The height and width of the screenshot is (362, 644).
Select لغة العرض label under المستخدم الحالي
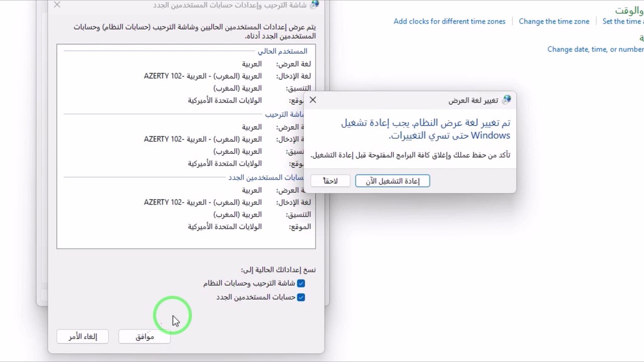[293, 64]
